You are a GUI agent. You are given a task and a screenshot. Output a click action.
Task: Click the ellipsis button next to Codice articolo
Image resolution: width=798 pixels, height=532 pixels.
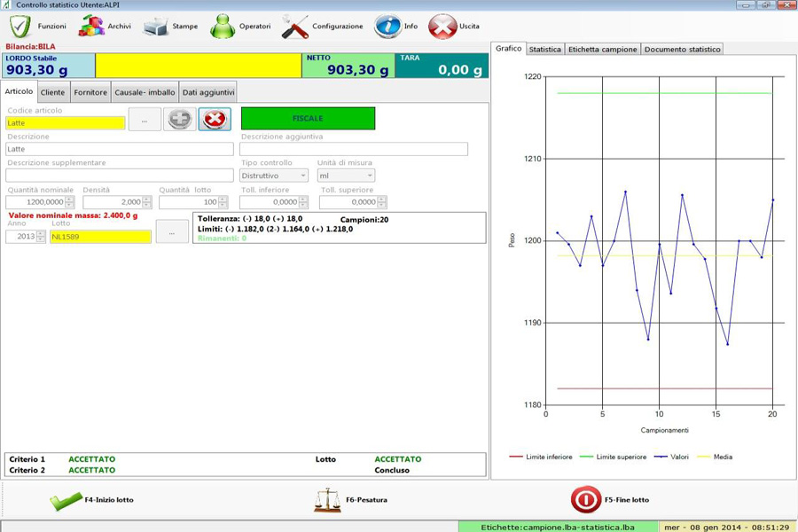click(x=143, y=118)
